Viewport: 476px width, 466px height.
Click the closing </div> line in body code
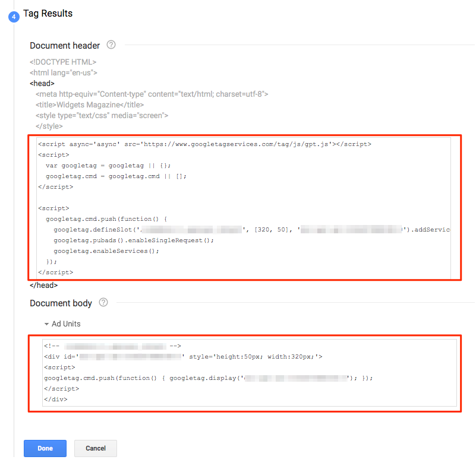coord(55,400)
